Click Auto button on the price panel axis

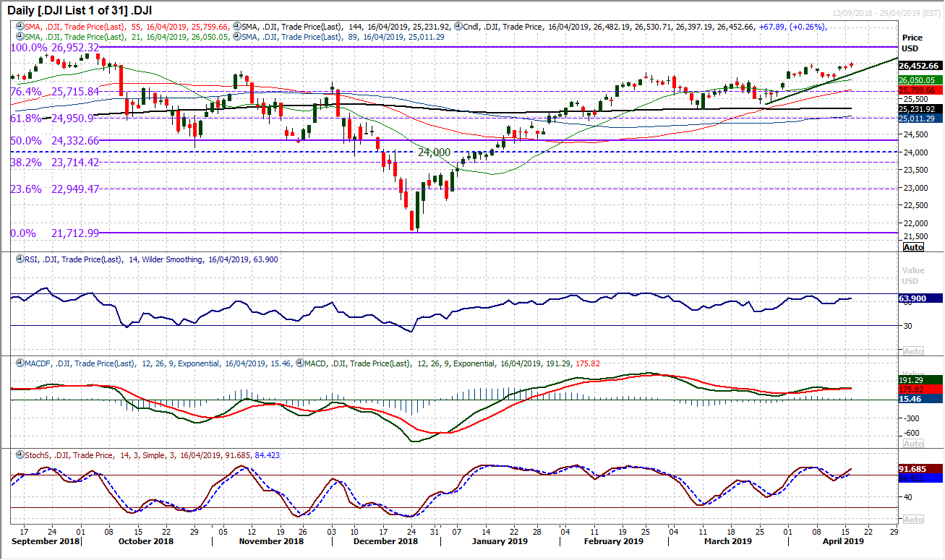click(913, 246)
